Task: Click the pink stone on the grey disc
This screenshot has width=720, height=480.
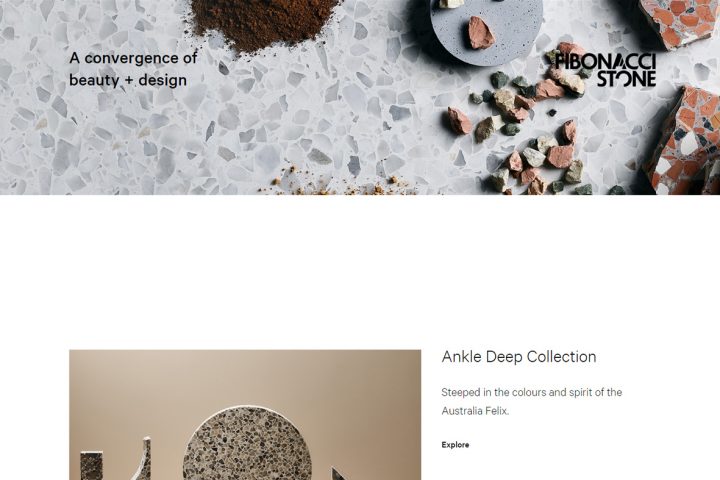Action: (x=481, y=33)
